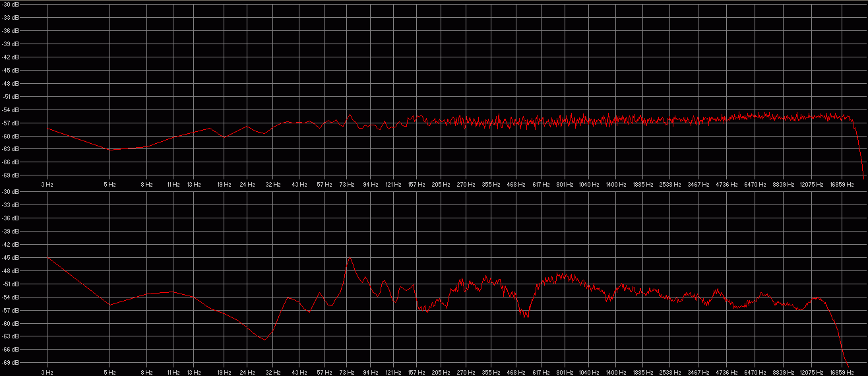This screenshot has width=868, height=376.
Task: Click the -30 dB label of the lower graph
Action: 11,192
